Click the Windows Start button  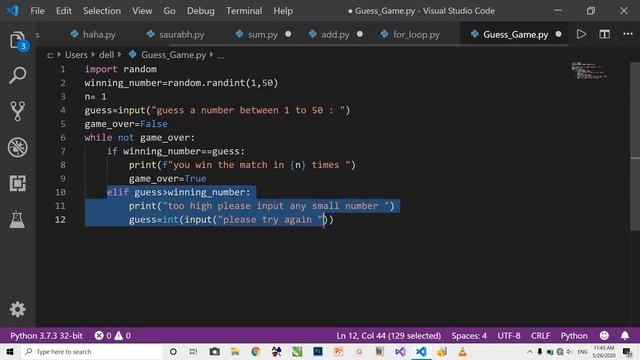coord(10,351)
